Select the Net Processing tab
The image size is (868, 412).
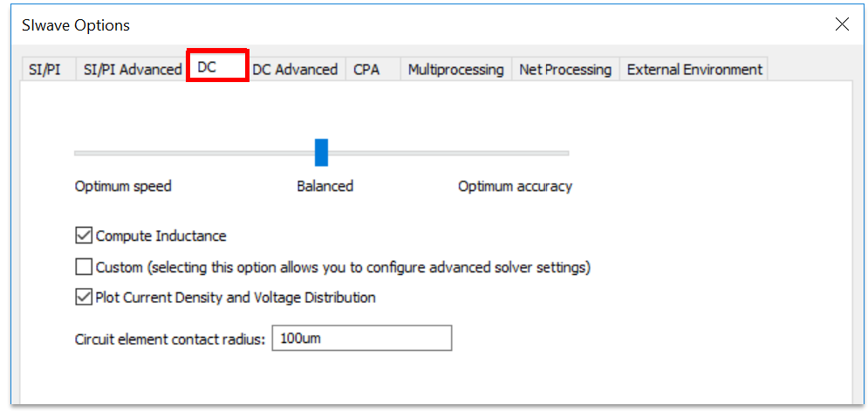tap(565, 70)
